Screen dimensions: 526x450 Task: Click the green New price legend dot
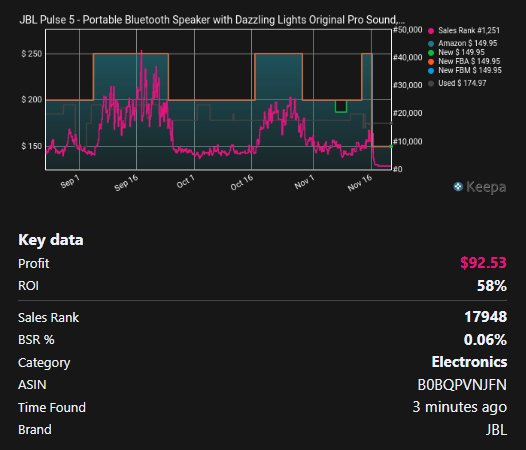point(431,53)
